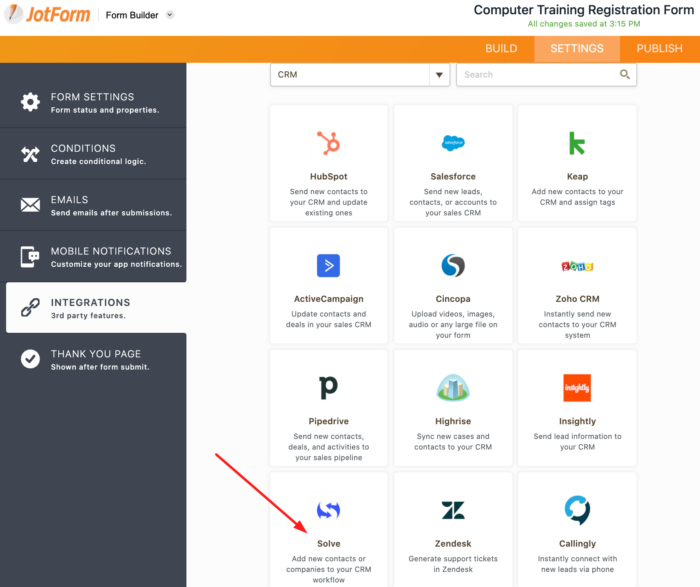Click the JotForm logo
This screenshot has height=587, width=700.
(x=47, y=14)
